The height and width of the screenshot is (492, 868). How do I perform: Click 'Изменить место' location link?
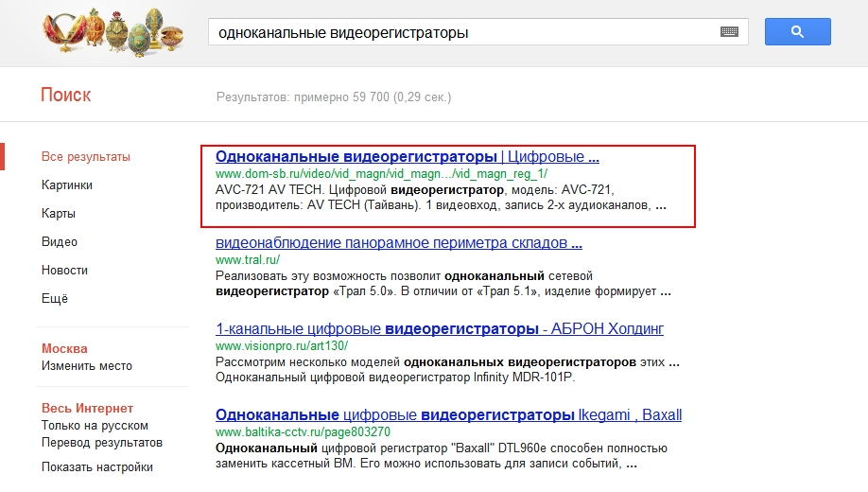[87, 365]
